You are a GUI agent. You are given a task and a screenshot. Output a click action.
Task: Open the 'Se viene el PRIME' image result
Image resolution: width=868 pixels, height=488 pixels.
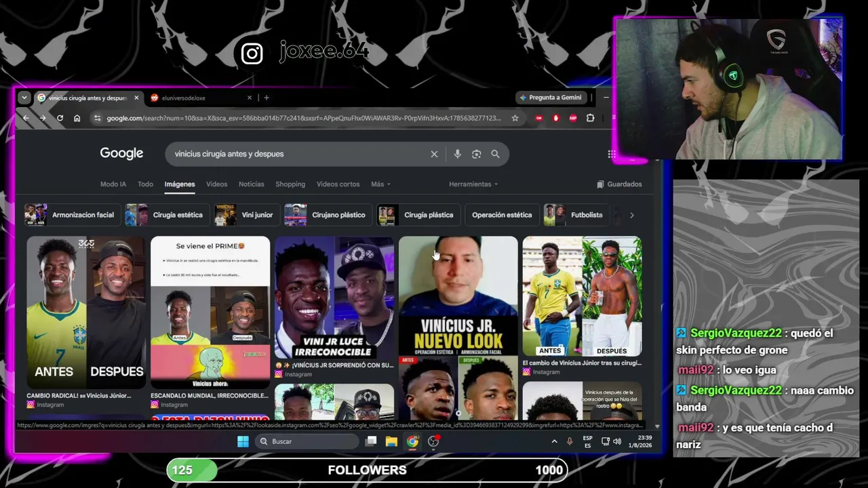[x=210, y=312]
